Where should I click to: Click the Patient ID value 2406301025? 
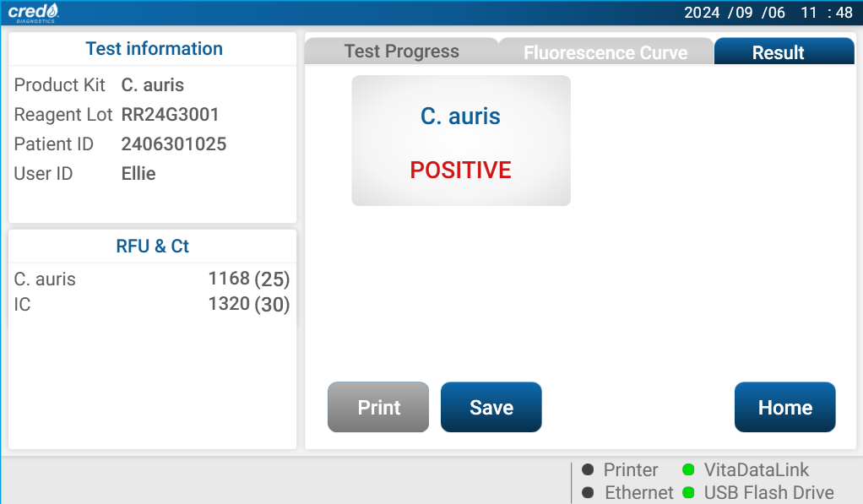click(x=174, y=144)
